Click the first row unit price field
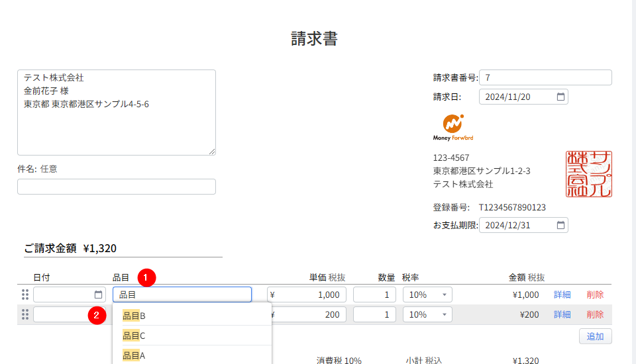636x364 pixels. (x=307, y=295)
